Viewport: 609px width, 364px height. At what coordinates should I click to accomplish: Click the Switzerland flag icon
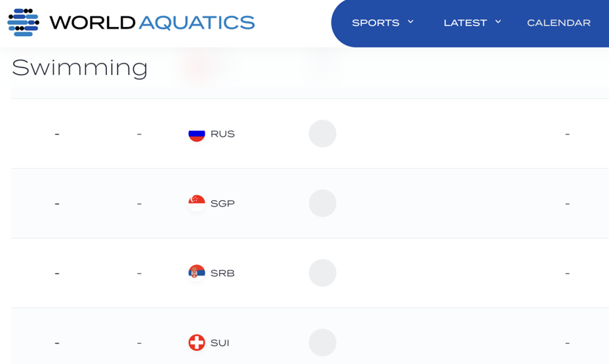[196, 342]
